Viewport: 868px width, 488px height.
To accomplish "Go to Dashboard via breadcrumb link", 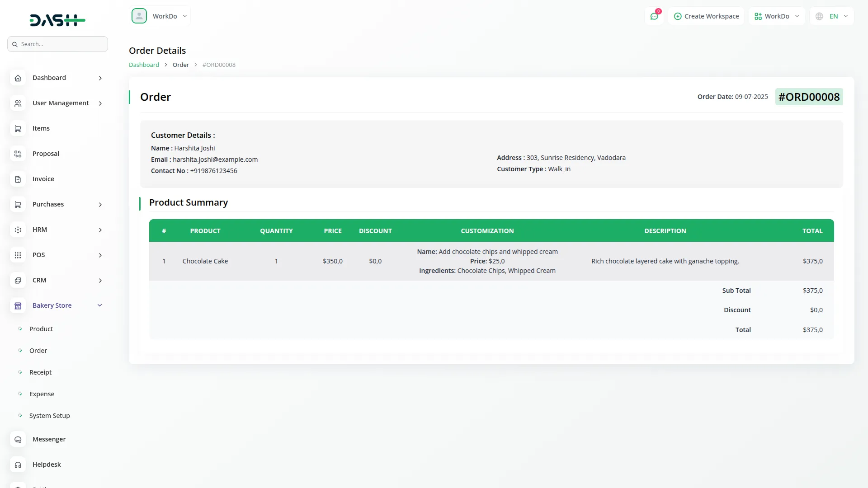I will pyautogui.click(x=144, y=65).
